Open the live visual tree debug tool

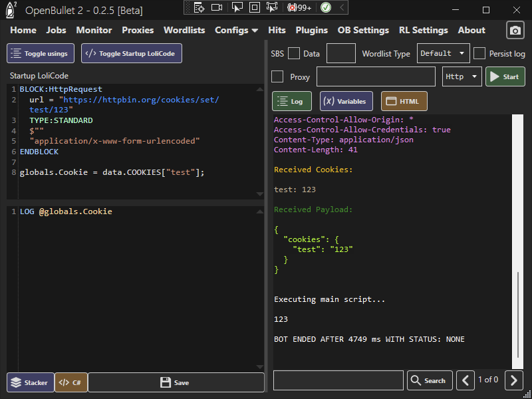click(x=199, y=7)
